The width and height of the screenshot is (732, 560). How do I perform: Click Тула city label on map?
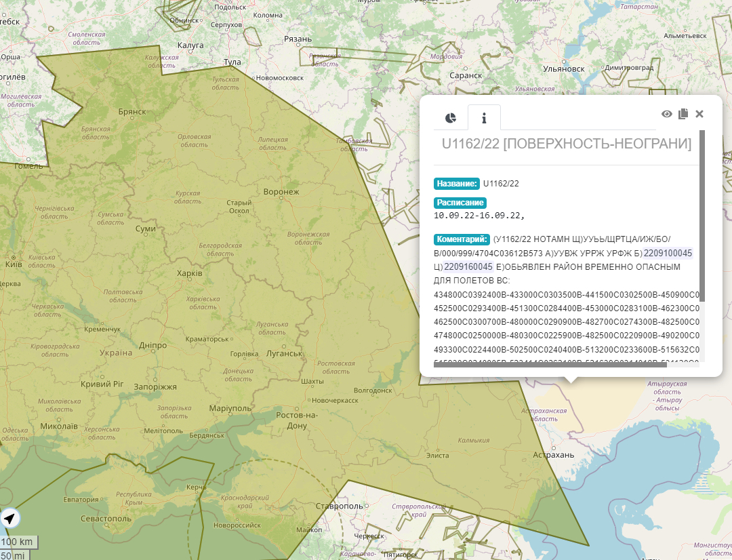[x=232, y=62]
